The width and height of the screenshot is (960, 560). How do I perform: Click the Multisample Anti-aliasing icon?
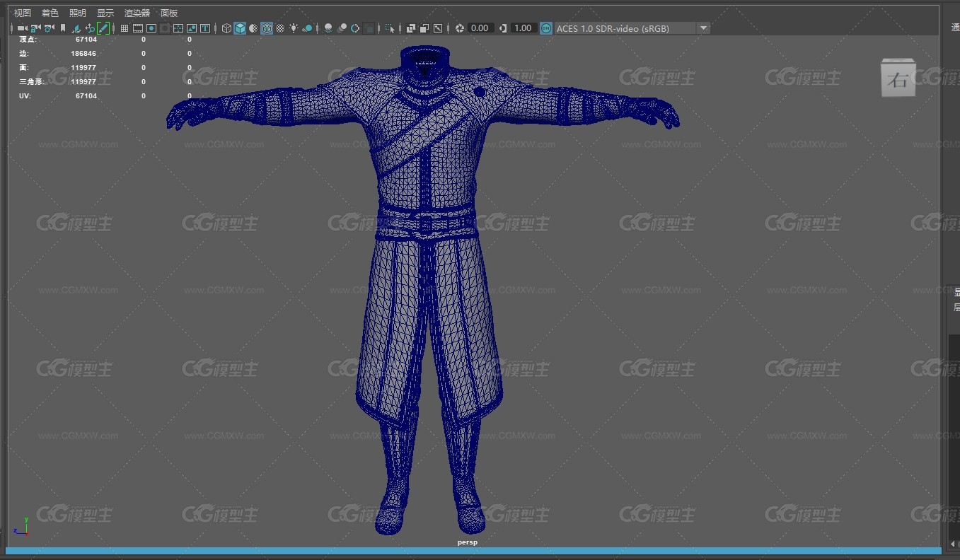click(x=355, y=28)
